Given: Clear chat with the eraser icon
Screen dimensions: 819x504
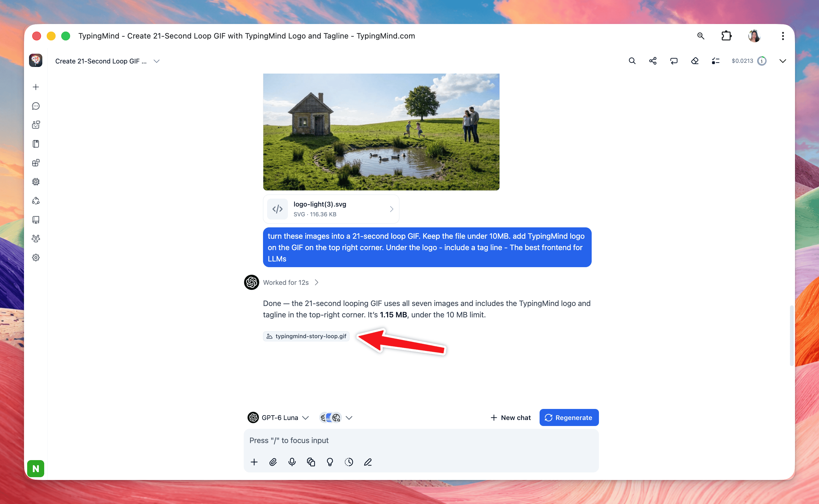Looking at the screenshot, I should [x=695, y=61].
